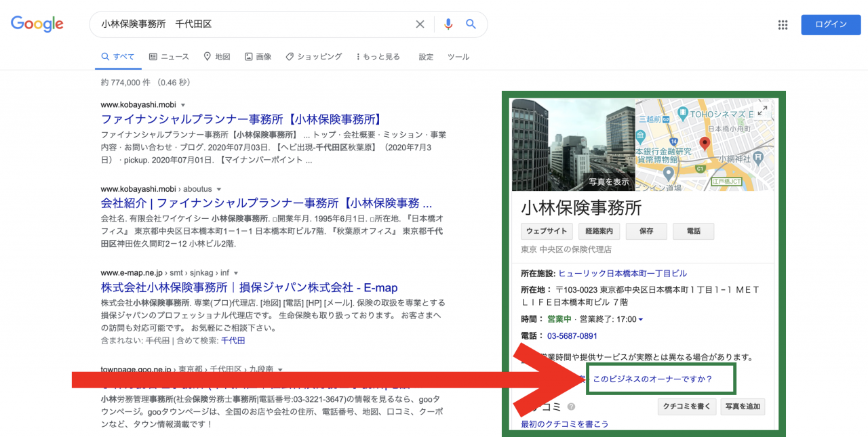This screenshot has height=437, width=868.
Task: Expand dropdown arrow beside kobayashi.mobi › aboutus
Action: click(219, 189)
